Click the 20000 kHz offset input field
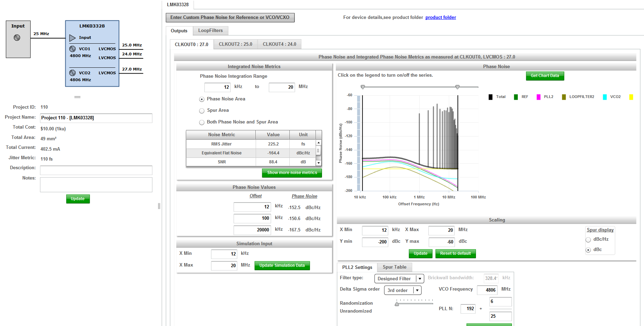This screenshot has width=644, height=326. click(x=252, y=230)
